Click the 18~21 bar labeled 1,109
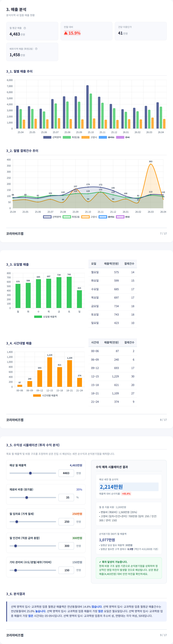The width and height of the screenshot is (173, 644). coord(70,373)
